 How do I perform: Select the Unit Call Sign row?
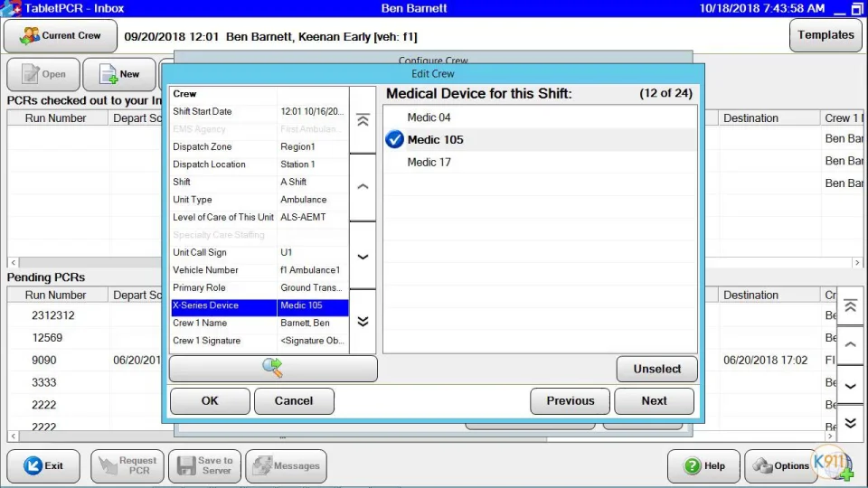pos(259,252)
